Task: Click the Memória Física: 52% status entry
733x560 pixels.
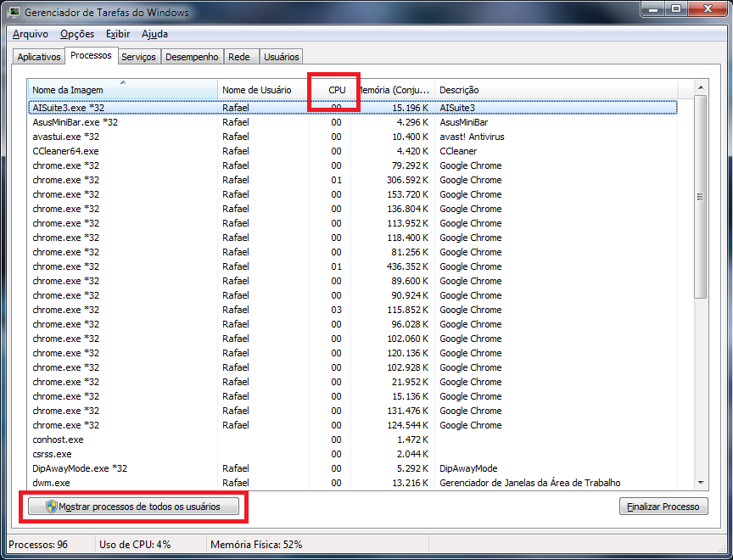Action: coord(257,545)
